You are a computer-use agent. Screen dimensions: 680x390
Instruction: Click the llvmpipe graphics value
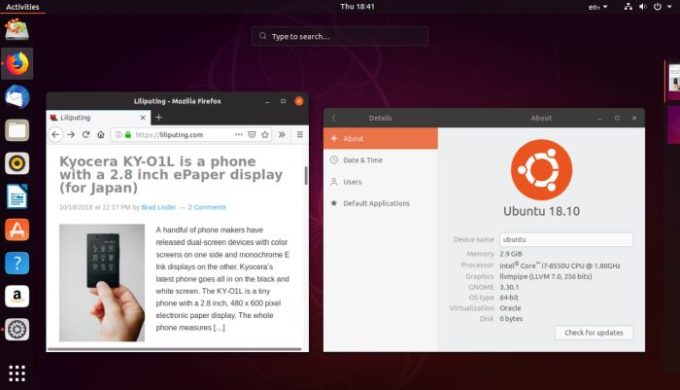(x=546, y=276)
